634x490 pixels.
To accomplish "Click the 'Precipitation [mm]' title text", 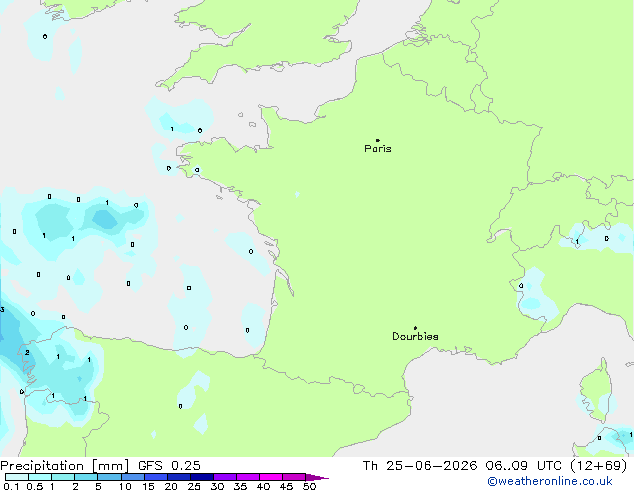I will 65,466.
